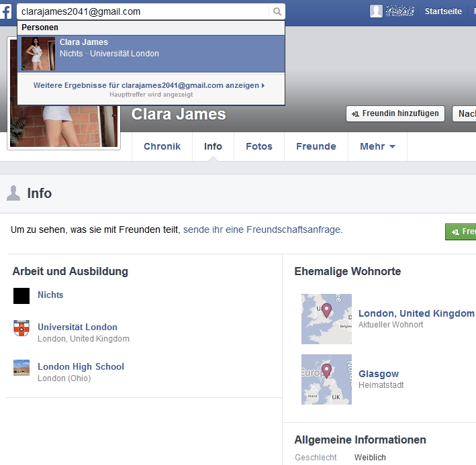Click the search field with email address

(x=143, y=11)
